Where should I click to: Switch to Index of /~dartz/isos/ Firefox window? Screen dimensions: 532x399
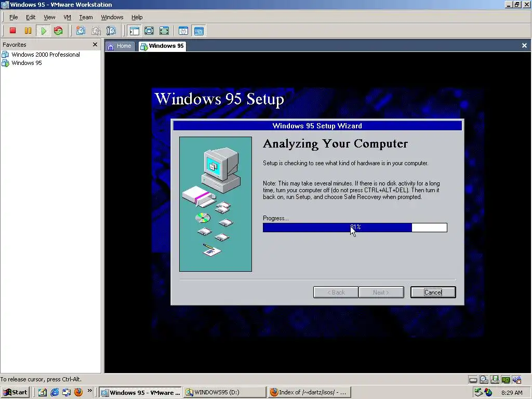click(x=309, y=392)
